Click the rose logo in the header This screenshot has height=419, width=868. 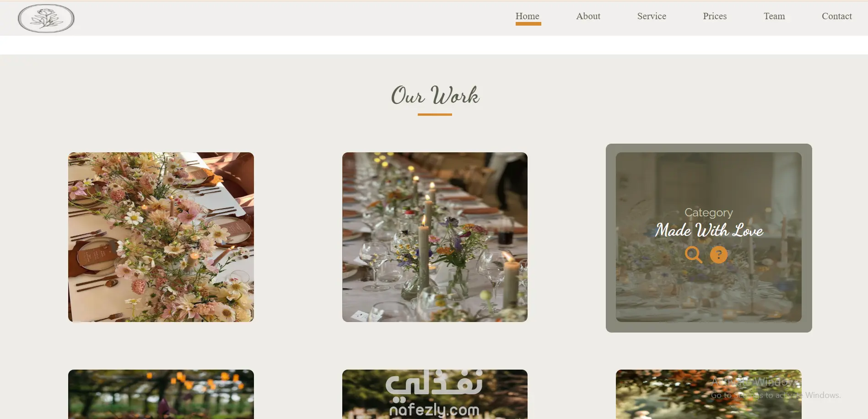[46, 18]
